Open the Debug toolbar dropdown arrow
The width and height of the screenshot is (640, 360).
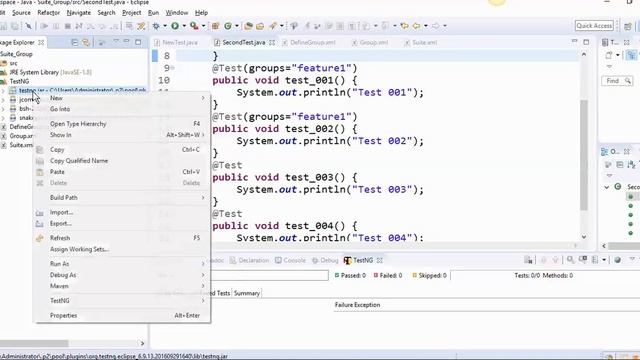[x=165, y=26]
